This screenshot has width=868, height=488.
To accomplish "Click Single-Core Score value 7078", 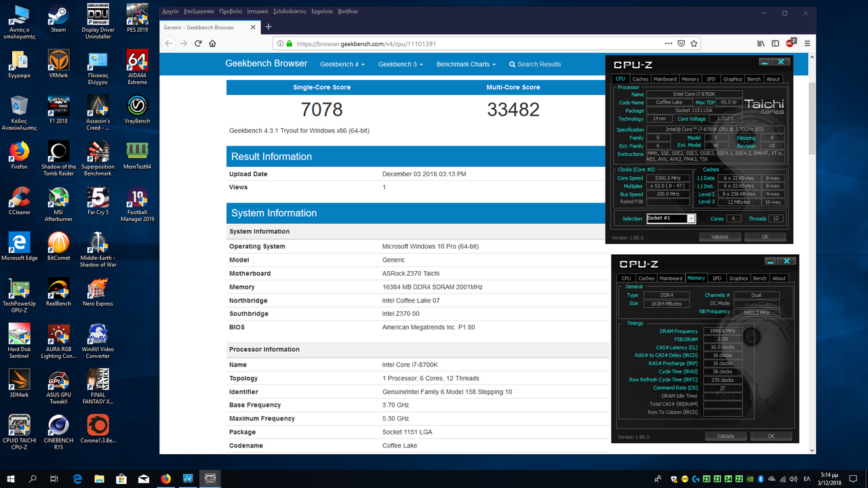I will pyautogui.click(x=322, y=109).
